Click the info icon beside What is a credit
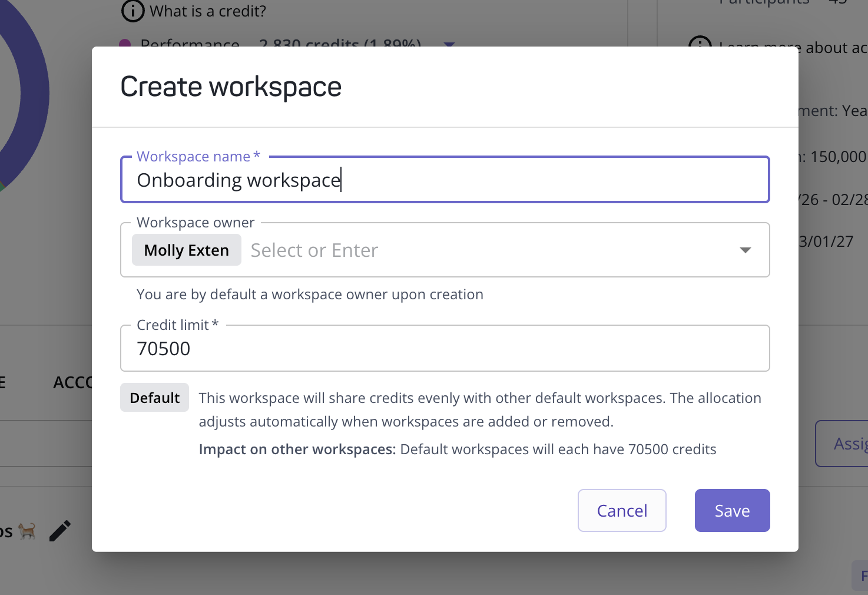 (x=132, y=11)
